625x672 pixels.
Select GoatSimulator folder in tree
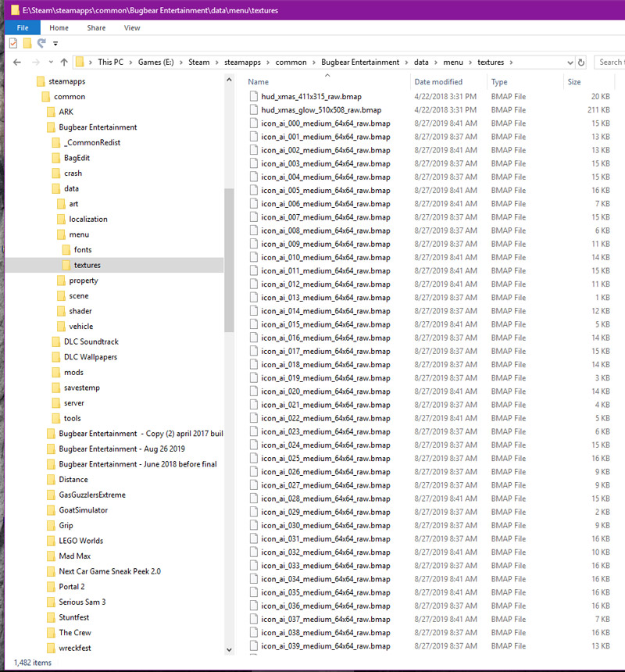click(83, 510)
